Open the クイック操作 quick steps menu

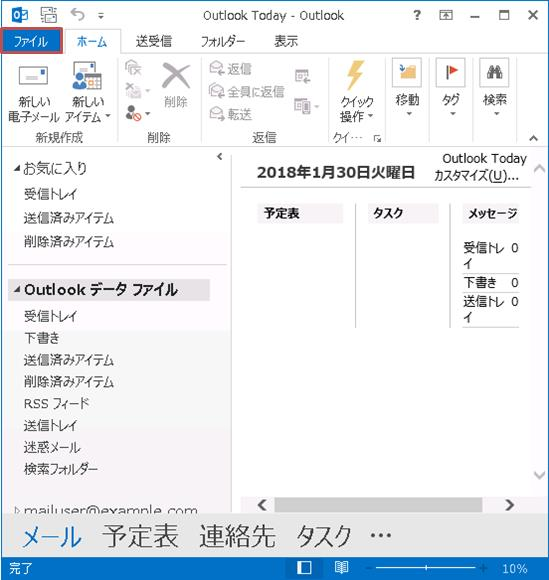(x=357, y=92)
